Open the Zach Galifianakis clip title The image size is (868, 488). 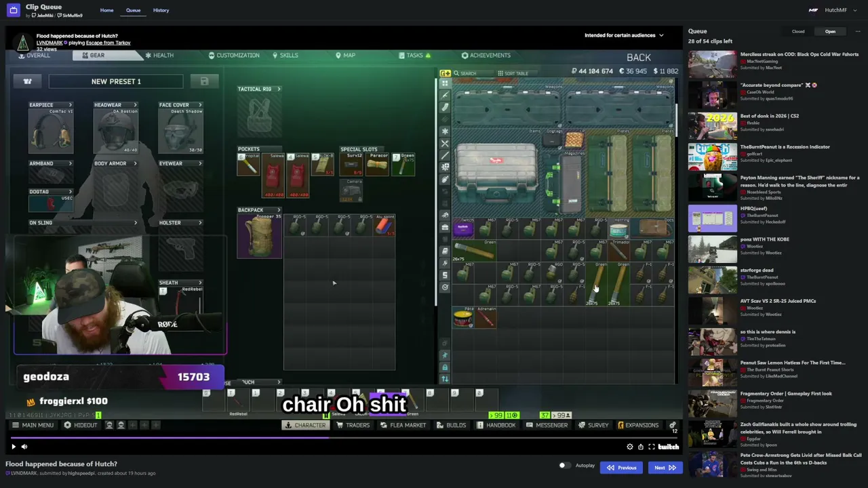click(798, 428)
